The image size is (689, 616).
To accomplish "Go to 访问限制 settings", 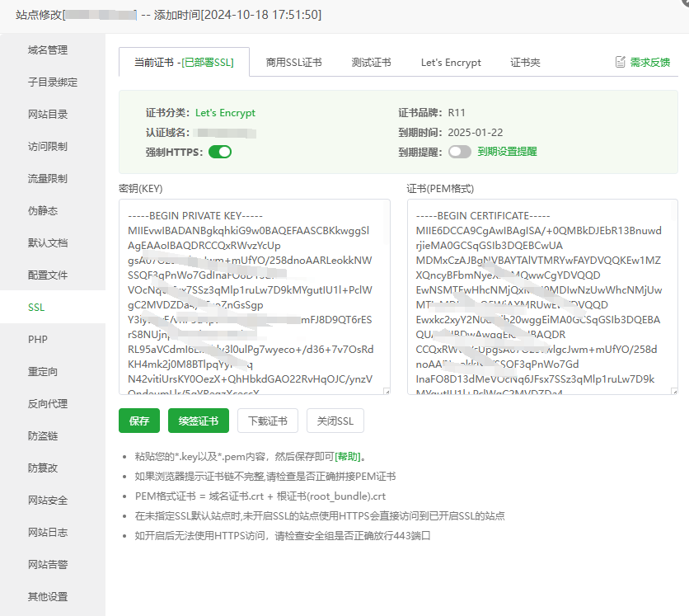I will pos(48,147).
